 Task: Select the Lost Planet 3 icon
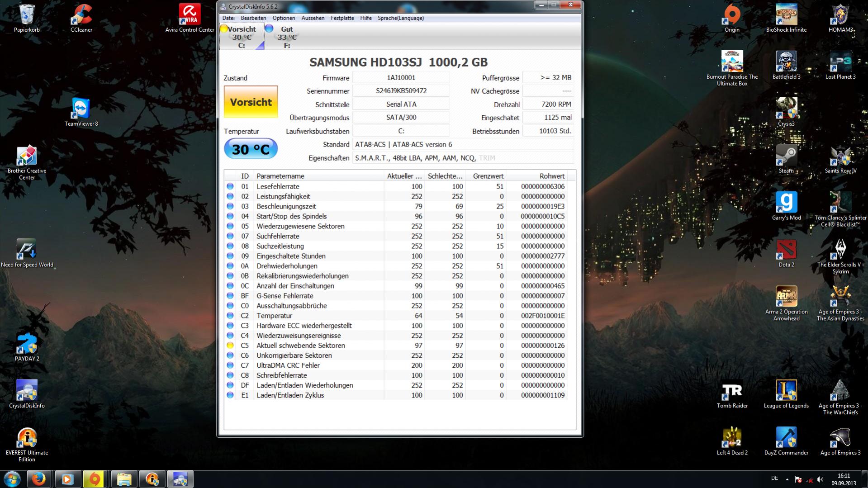point(840,65)
